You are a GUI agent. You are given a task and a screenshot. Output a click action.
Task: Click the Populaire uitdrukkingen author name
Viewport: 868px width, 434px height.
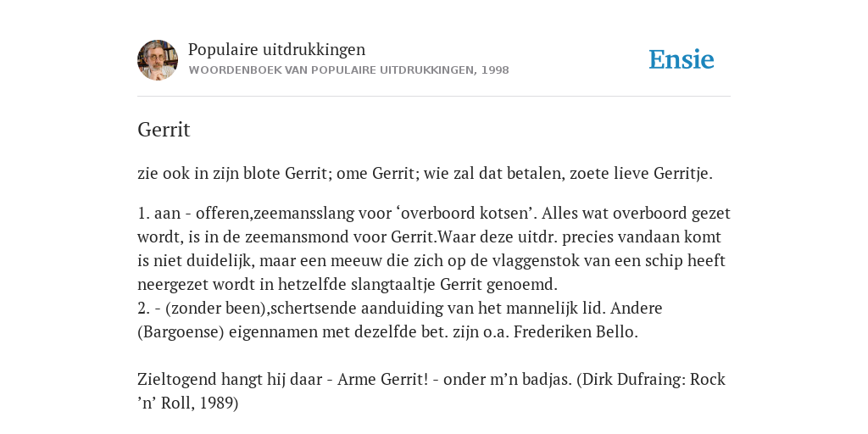277,49
